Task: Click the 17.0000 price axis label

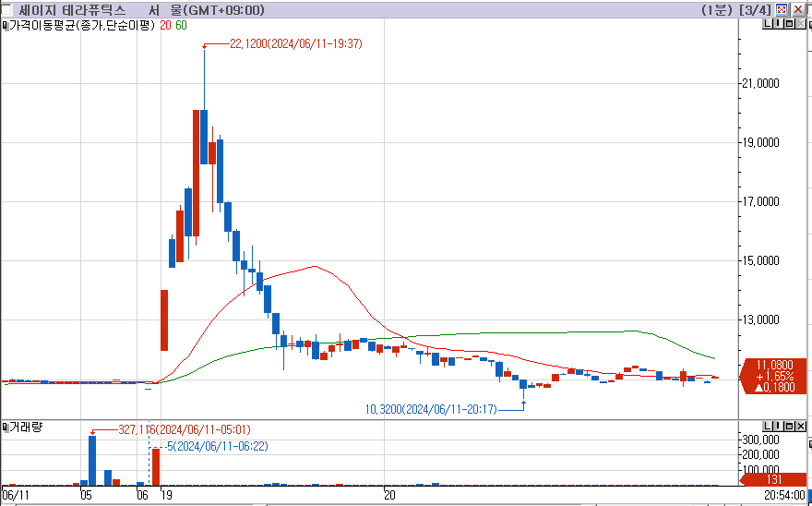Action: coord(760,201)
